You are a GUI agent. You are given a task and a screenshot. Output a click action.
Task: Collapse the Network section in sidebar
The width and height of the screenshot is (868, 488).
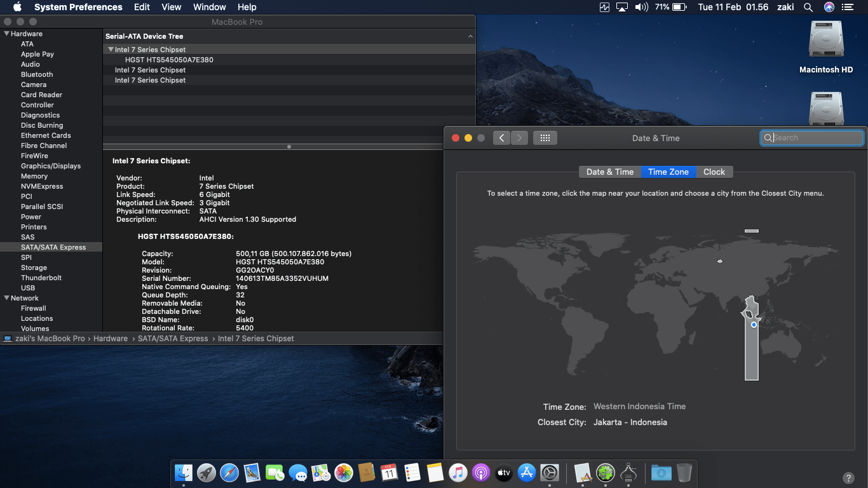coord(7,298)
